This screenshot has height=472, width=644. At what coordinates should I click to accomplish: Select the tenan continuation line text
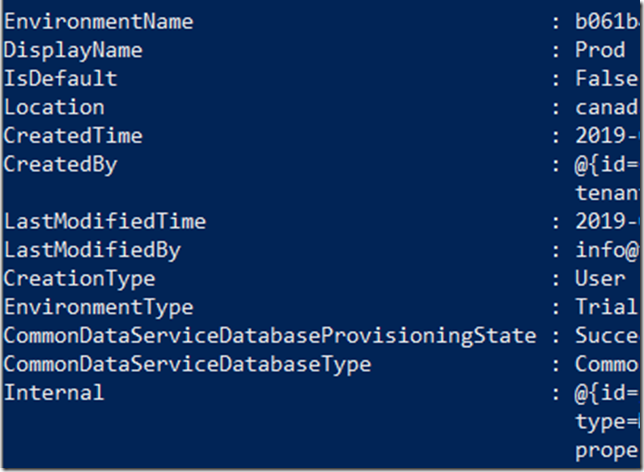[606, 193]
